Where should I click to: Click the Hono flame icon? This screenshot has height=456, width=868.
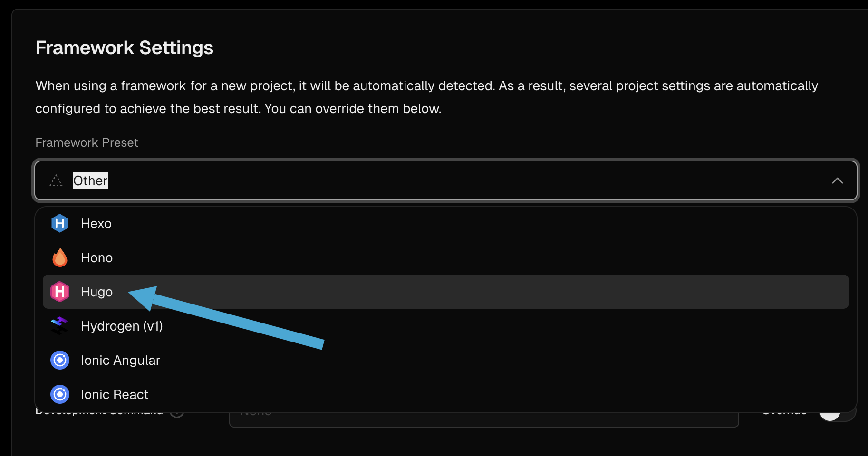point(60,257)
